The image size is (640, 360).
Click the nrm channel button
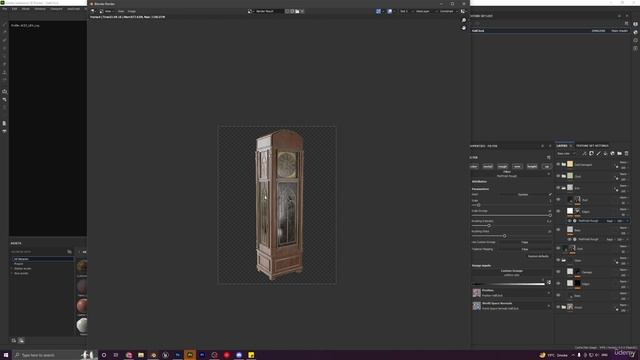click(517, 167)
